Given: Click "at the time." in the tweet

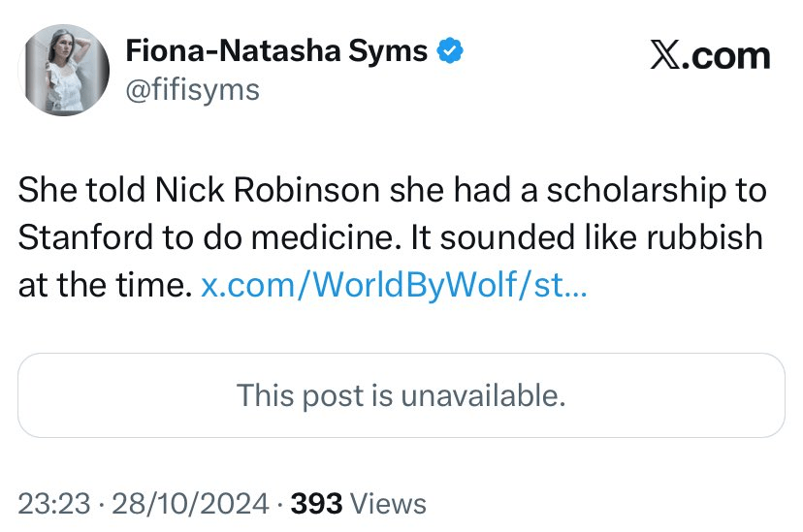Looking at the screenshot, I should 104,286.
